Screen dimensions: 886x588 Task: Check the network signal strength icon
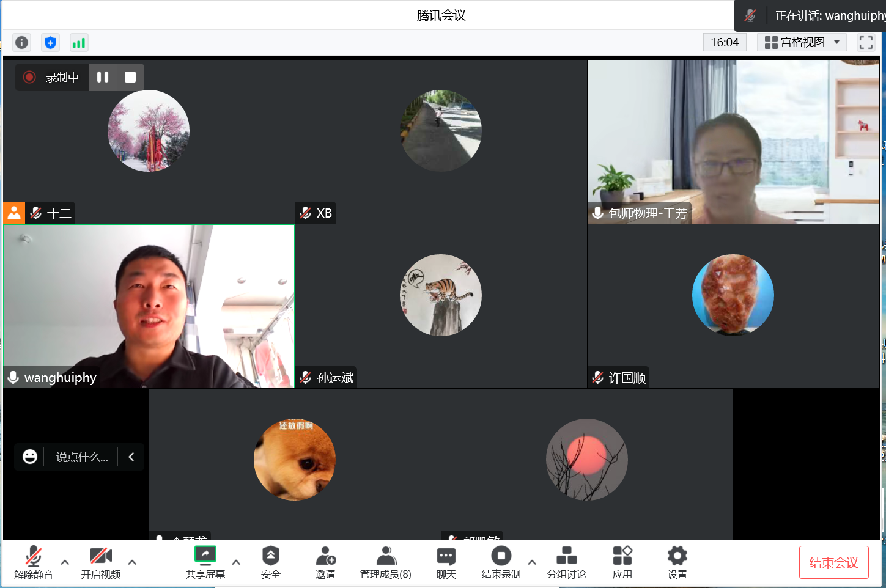[x=79, y=42]
